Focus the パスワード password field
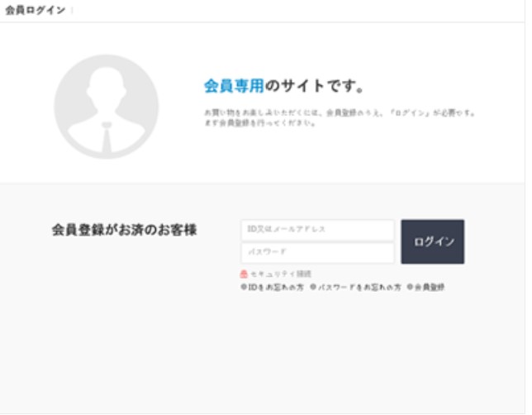This screenshot has width=532, height=415. [x=317, y=253]
